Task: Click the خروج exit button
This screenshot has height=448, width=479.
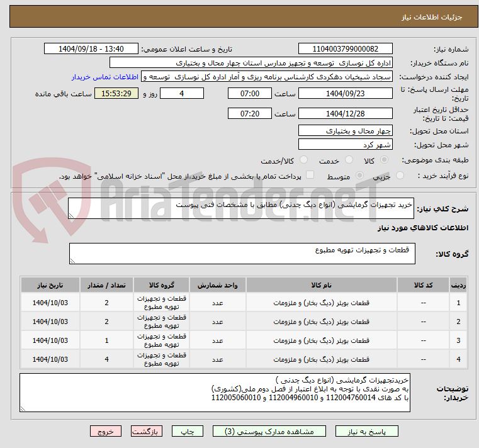Action: (105, 431)
